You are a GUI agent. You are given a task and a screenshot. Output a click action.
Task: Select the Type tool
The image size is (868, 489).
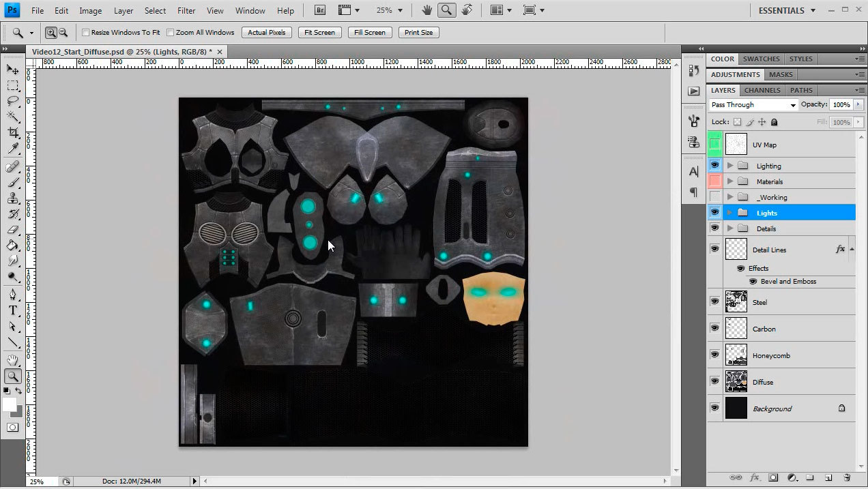13,311
